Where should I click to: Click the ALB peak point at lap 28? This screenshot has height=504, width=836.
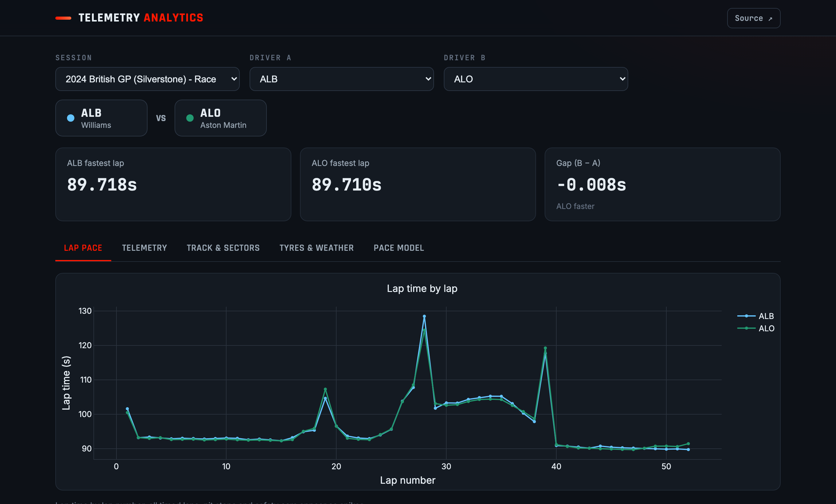tap(424, 317)
